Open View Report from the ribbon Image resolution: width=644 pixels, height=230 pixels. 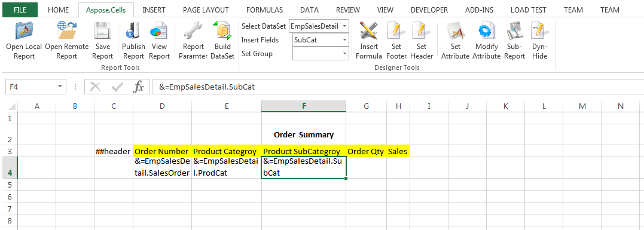point(159,31)
